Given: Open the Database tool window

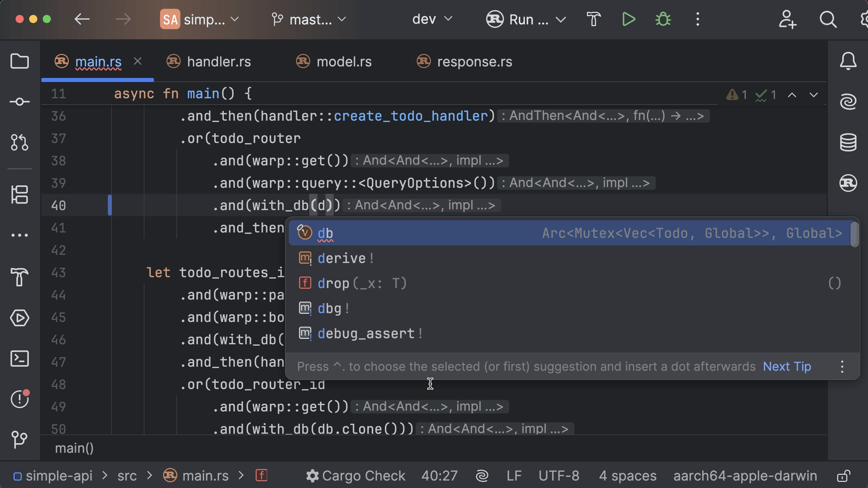Looking at the screenshot, I should point(848,142).
